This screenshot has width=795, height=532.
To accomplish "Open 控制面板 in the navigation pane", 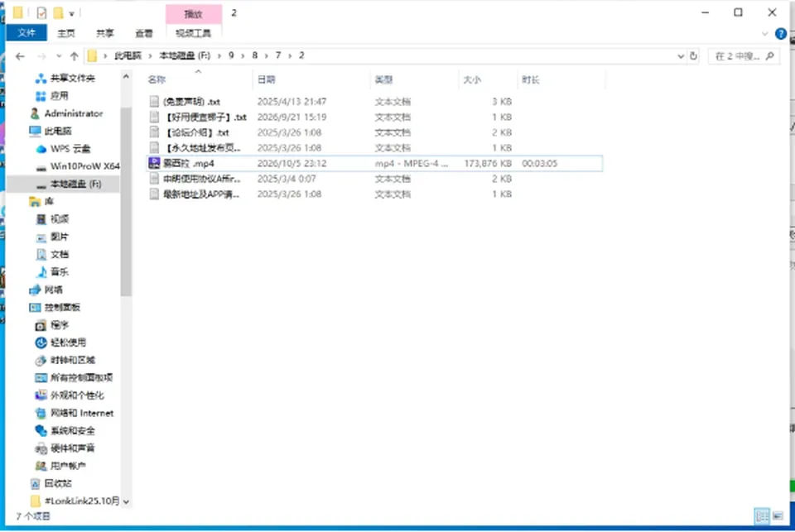I will [x=62, y=308].
